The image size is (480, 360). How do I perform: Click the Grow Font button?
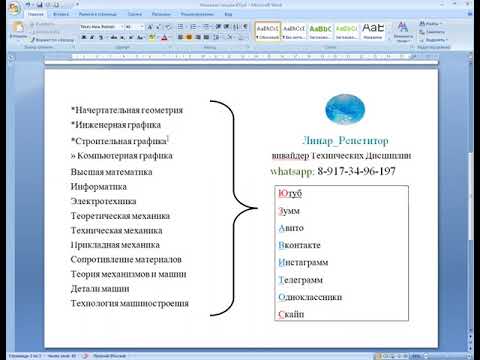pyautogui.click(x=150, y=27)
